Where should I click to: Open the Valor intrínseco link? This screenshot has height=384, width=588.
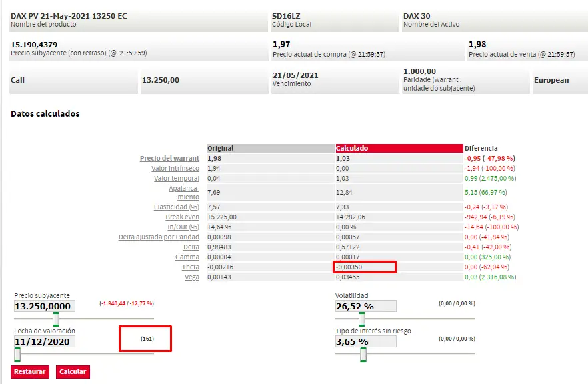[x=175, y=169]
